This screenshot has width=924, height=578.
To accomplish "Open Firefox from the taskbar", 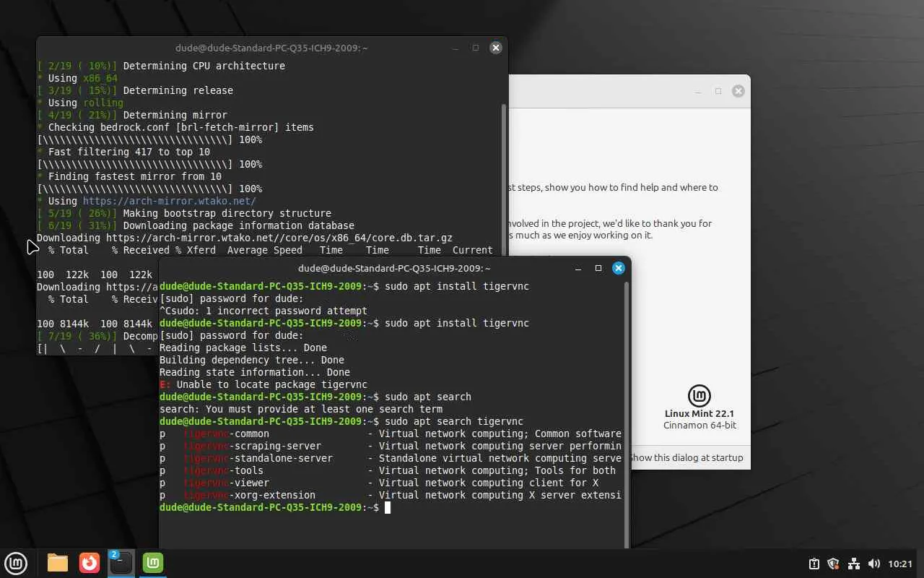I will point(90,563).
